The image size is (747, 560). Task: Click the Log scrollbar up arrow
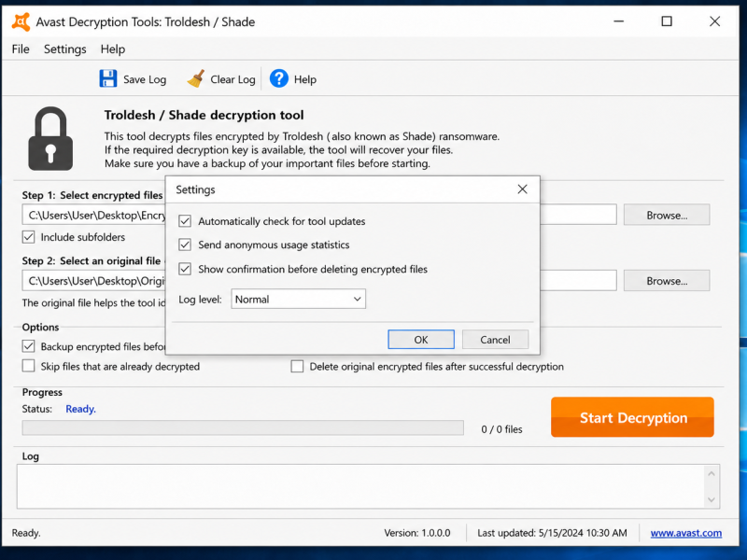click(x=712, y=473)
